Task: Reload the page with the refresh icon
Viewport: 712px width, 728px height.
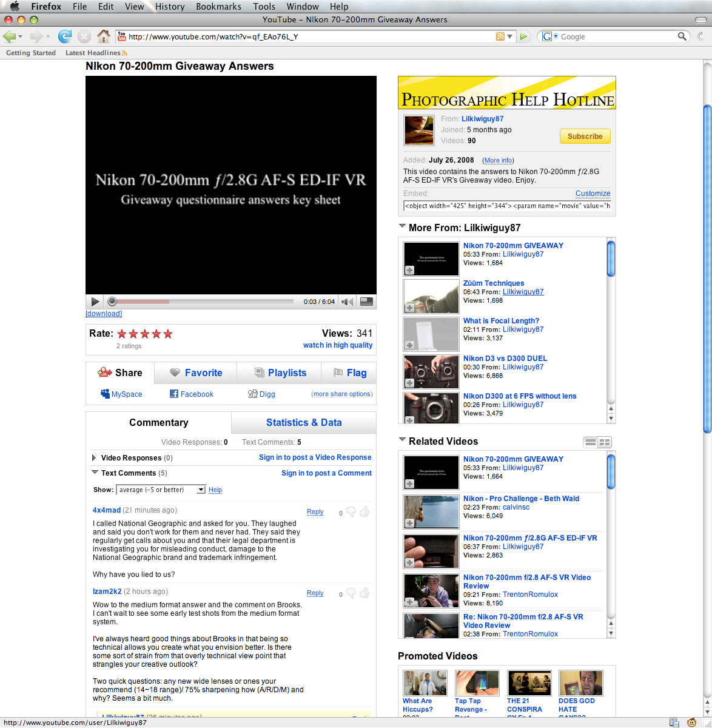Action: pos(65,36)
